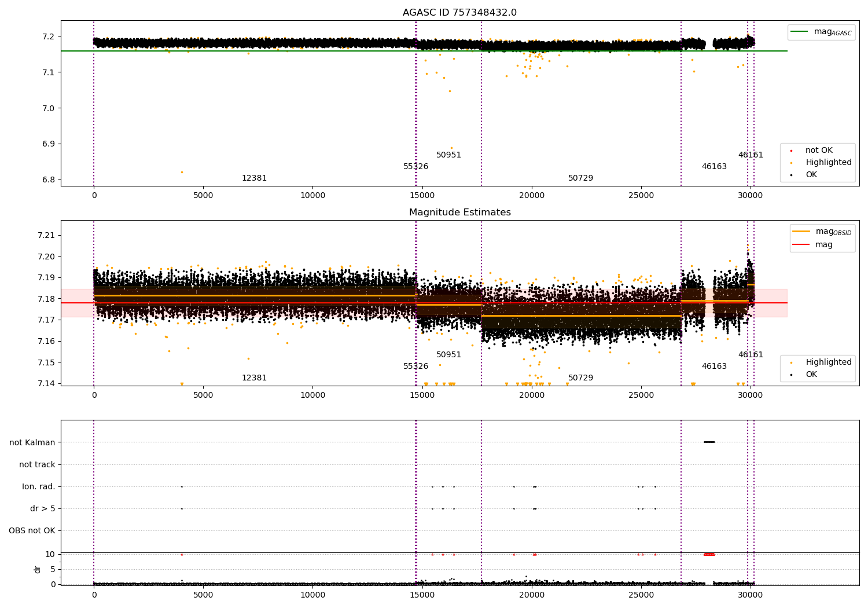Viewport: 868px width, 608px height.
Task: Click the 12381 label in the middle plot
Action: coord(254,378)
